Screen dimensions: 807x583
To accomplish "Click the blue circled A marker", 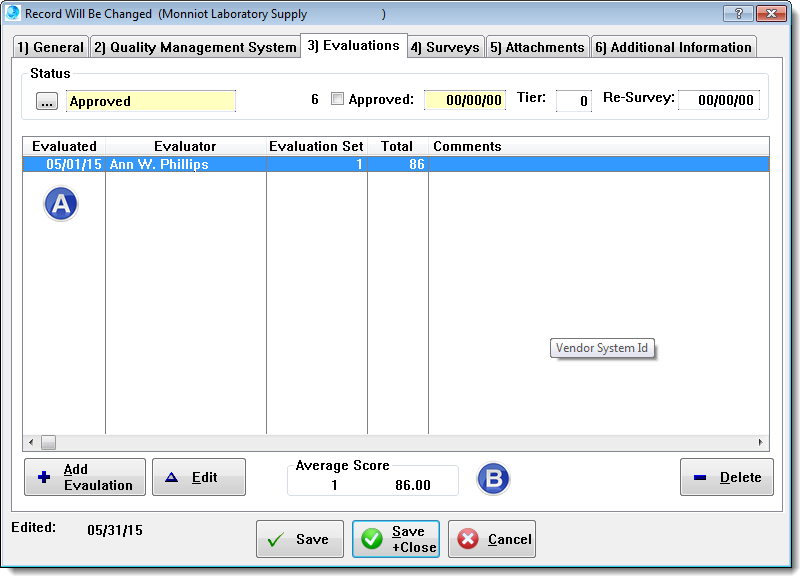I will pos(61,204).
